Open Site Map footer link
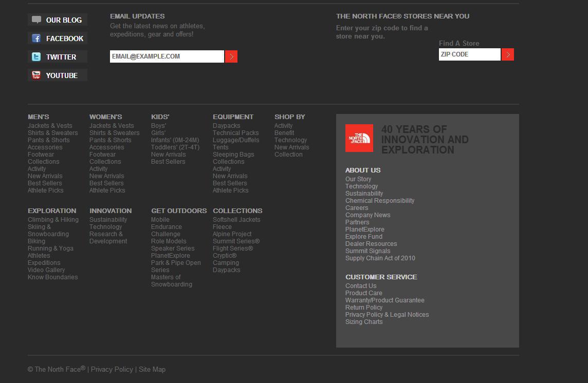 coord(152,370)
